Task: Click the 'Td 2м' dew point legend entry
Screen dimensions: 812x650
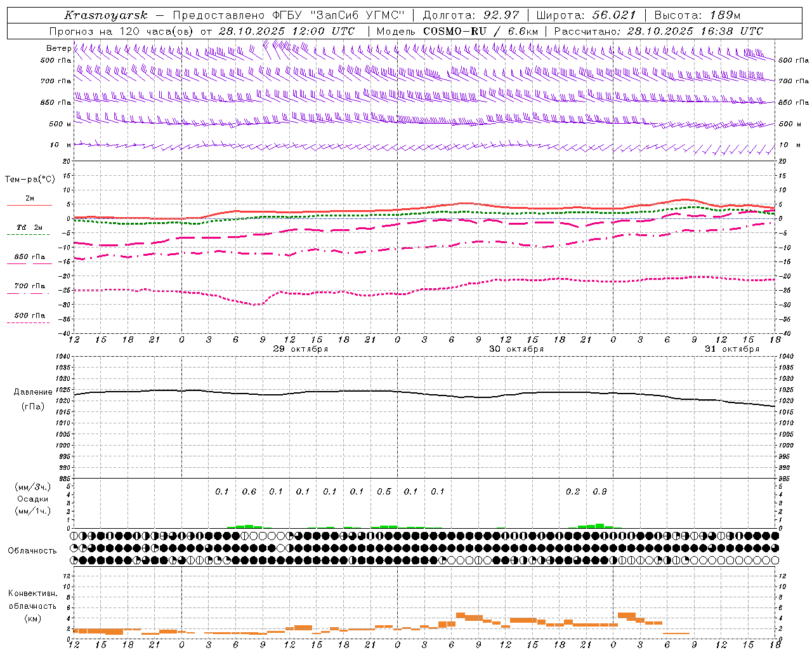Action: [30, 227]
